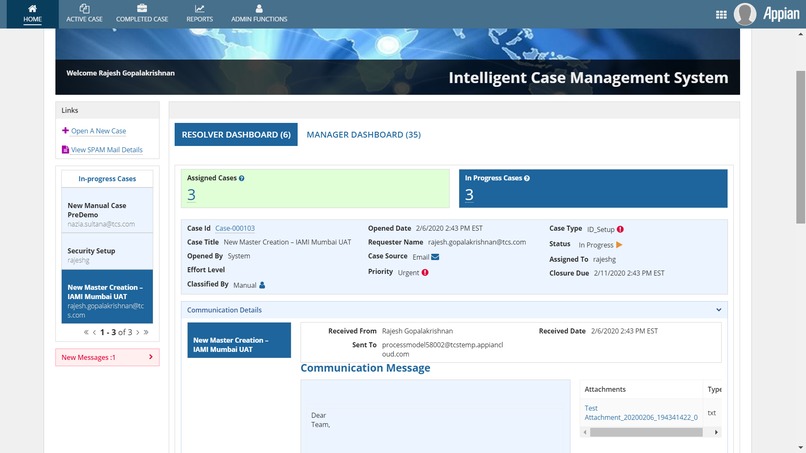Image resolution: width=806 pixels, height=453 pixels.
Task: Open View SPAM Mail Details link
Action: click(x=106, y=150)
